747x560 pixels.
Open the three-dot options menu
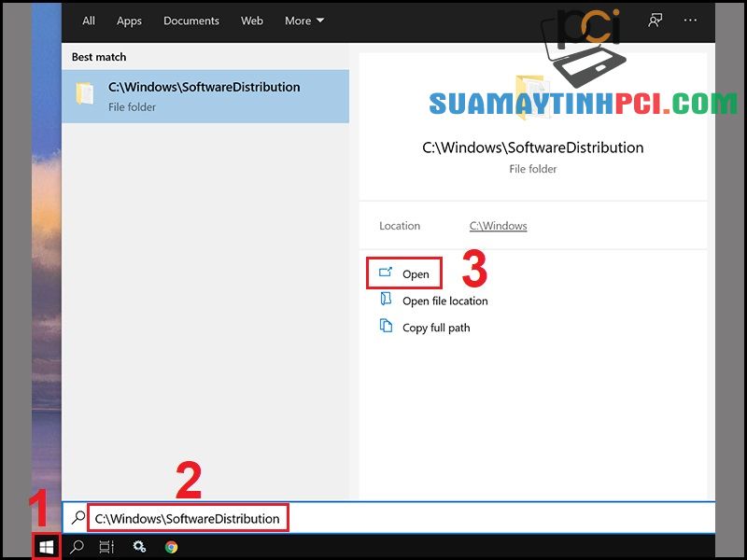pyautogui.click(x=690, y=20)
